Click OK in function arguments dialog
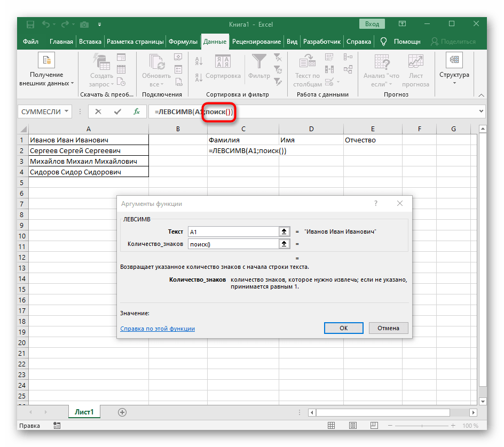 [x=344, y=328]
